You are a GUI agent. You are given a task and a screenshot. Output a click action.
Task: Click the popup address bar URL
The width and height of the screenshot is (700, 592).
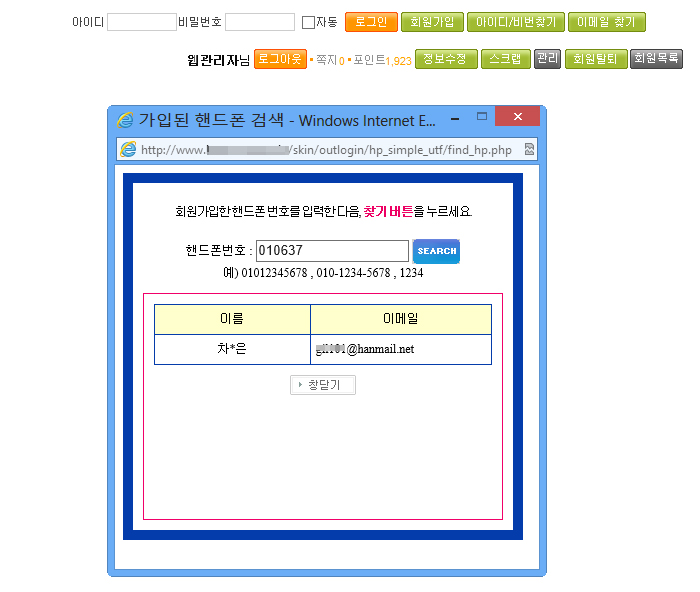(x=326, y=150)
